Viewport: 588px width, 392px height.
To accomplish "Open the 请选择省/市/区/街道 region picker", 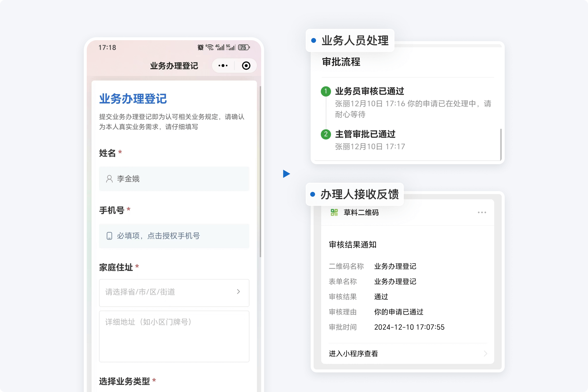I will 174,293.
